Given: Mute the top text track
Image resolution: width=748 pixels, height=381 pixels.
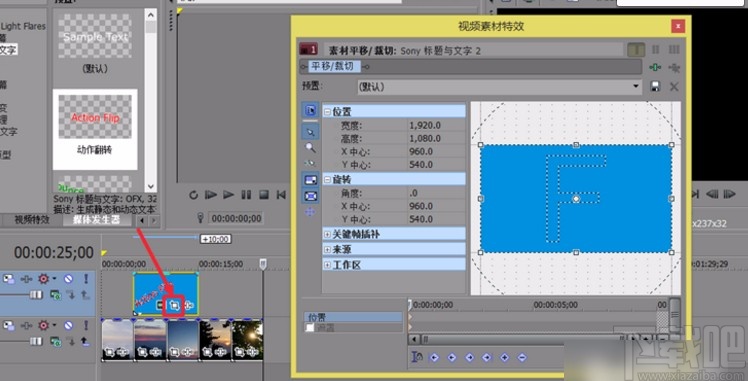Looking at the screenshot, I should [68, 278].
